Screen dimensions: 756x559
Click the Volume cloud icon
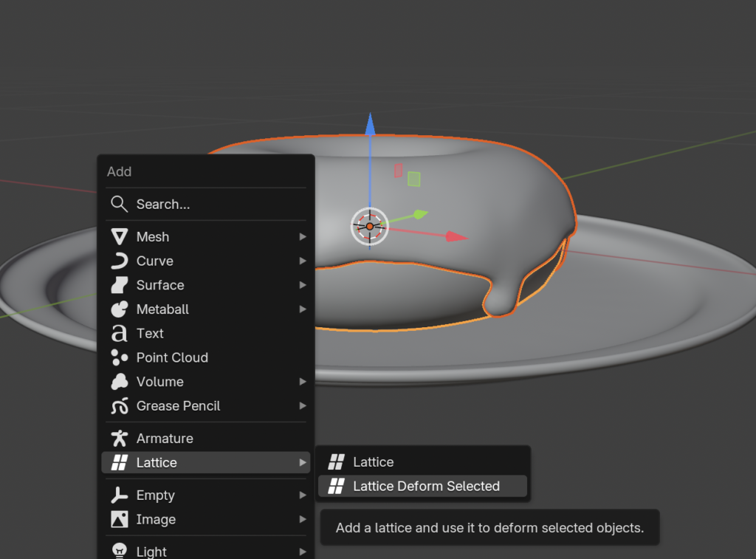(x=119, y=382)
